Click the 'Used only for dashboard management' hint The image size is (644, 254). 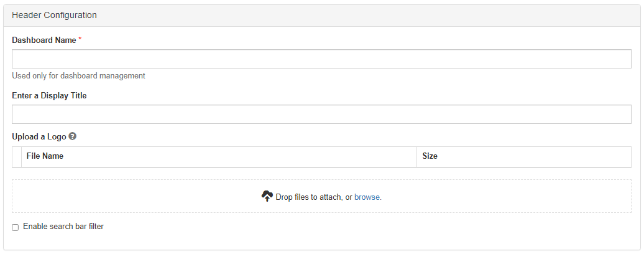point(78,76)
